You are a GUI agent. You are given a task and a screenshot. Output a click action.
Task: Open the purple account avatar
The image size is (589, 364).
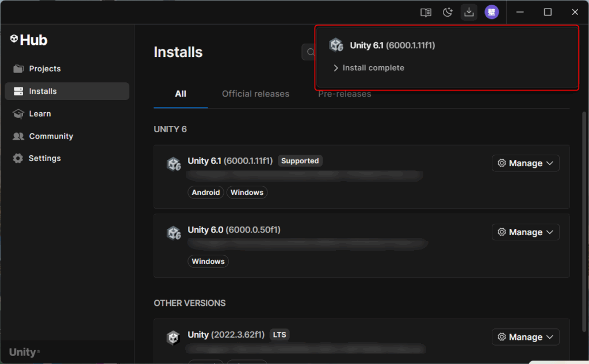point(491,12)
